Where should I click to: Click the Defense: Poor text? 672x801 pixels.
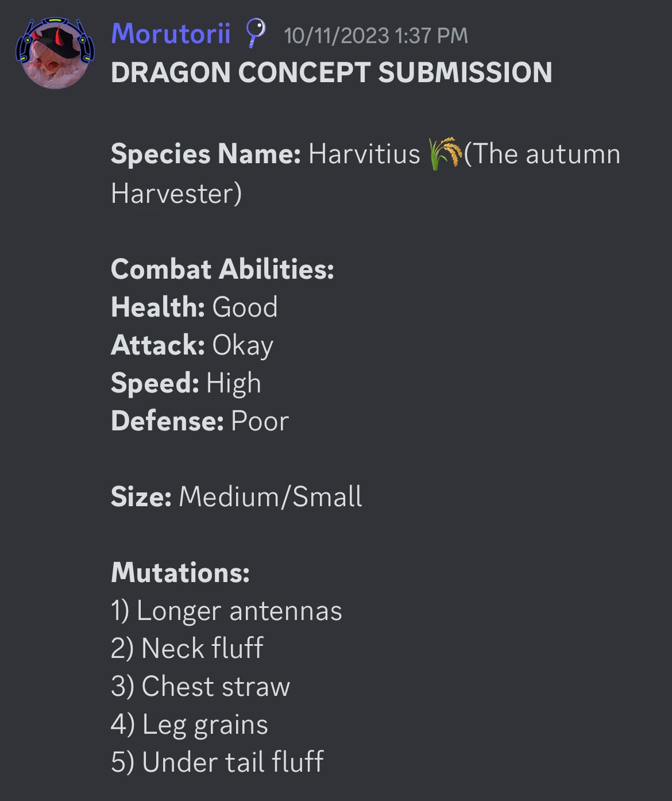pos(200,421)
